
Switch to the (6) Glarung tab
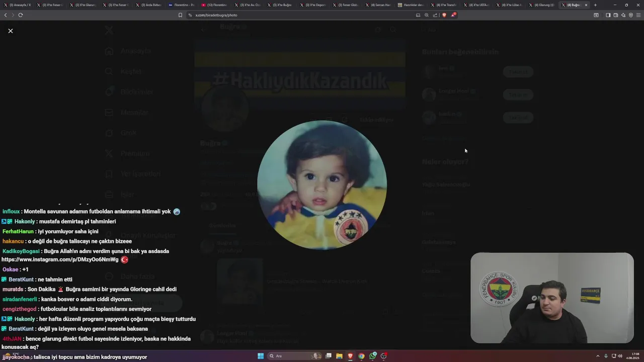[x=542, y=5]
